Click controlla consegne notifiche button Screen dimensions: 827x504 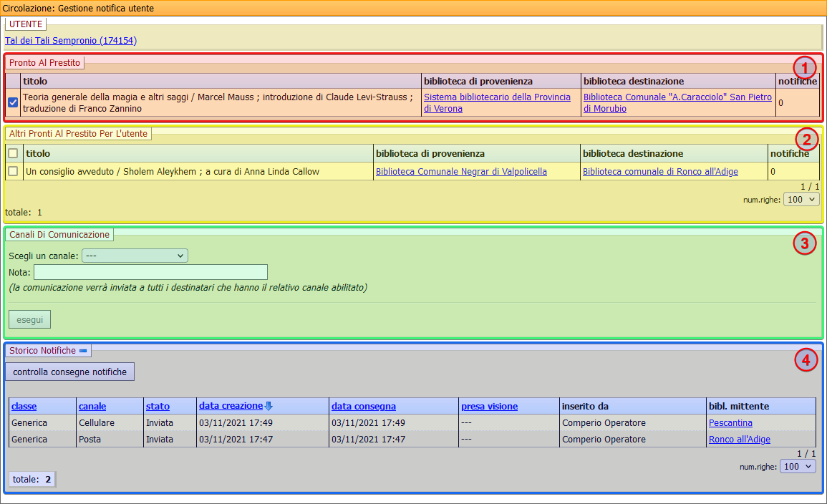pos(69,372)
